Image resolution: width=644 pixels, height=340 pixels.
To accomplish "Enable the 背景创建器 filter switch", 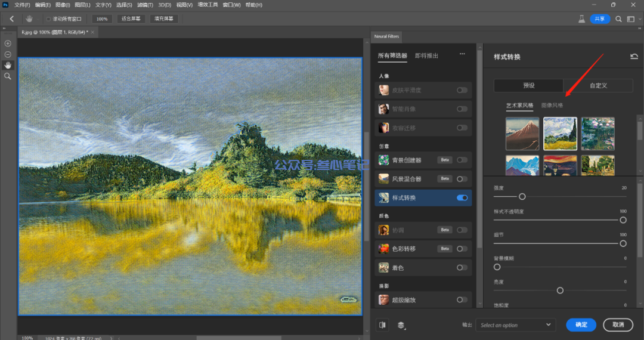I will pos(462,160).
